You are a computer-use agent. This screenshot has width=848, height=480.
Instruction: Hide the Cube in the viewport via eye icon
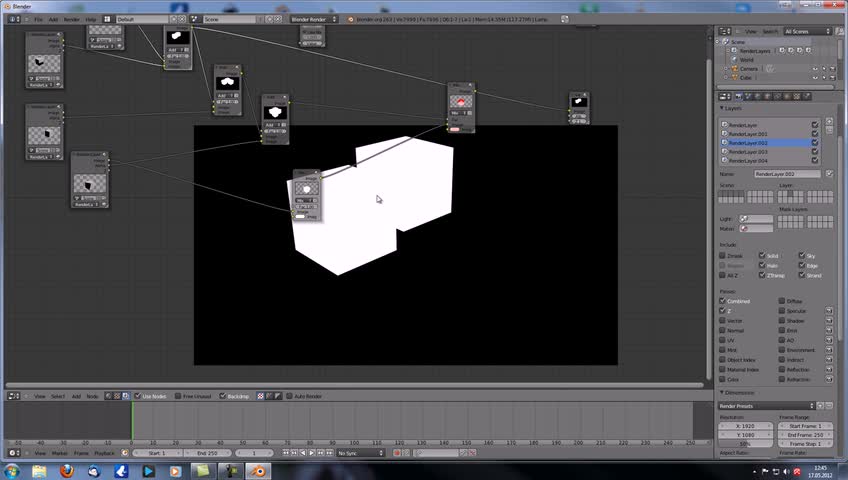coord(815,78)
